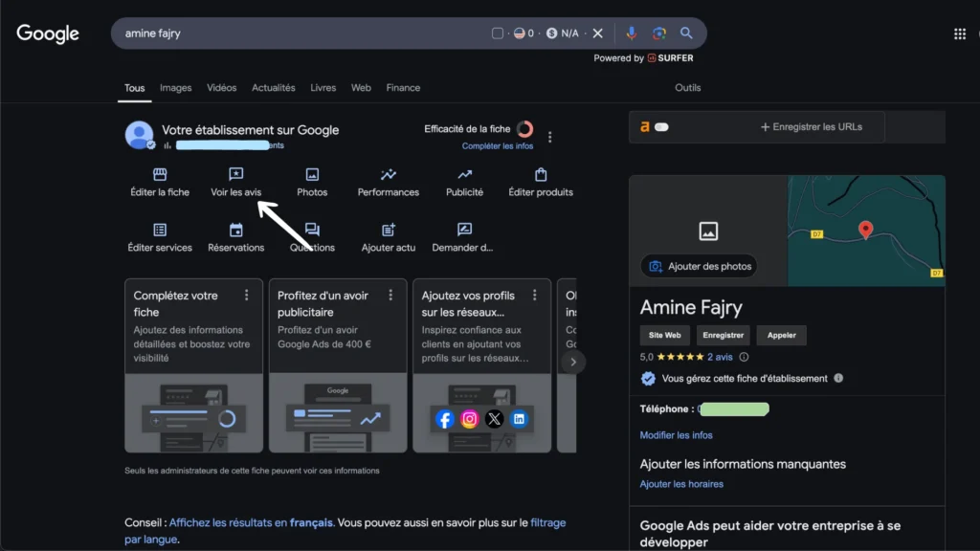Start voice search with microphone
This screenshot has height=551, width=980.
(632, 33)
